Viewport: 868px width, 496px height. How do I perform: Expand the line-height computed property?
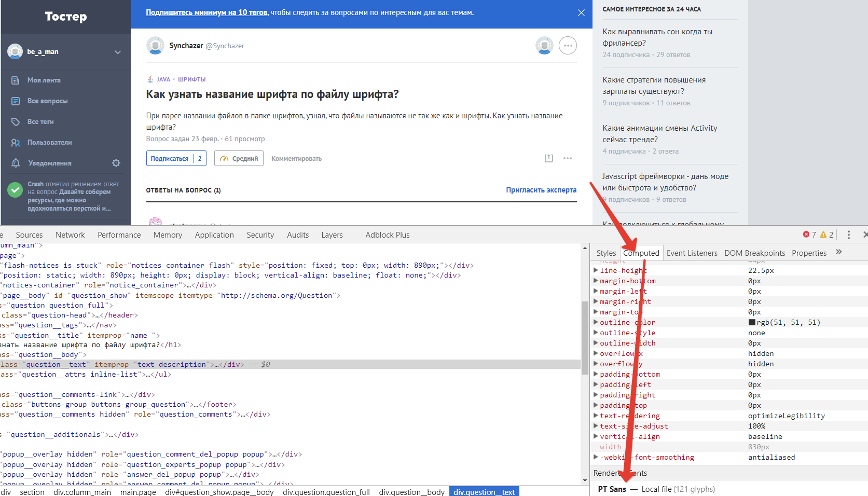(596, 270)
